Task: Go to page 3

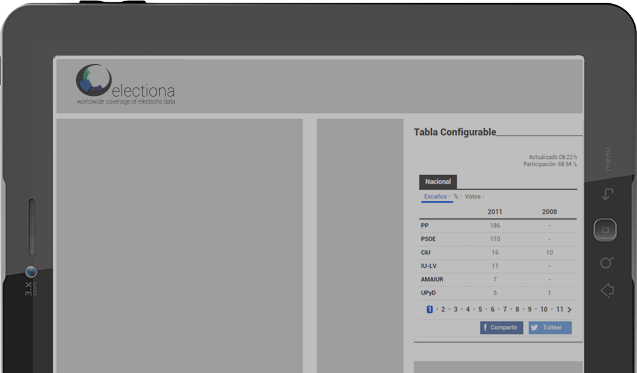Action: coord(455,309)
